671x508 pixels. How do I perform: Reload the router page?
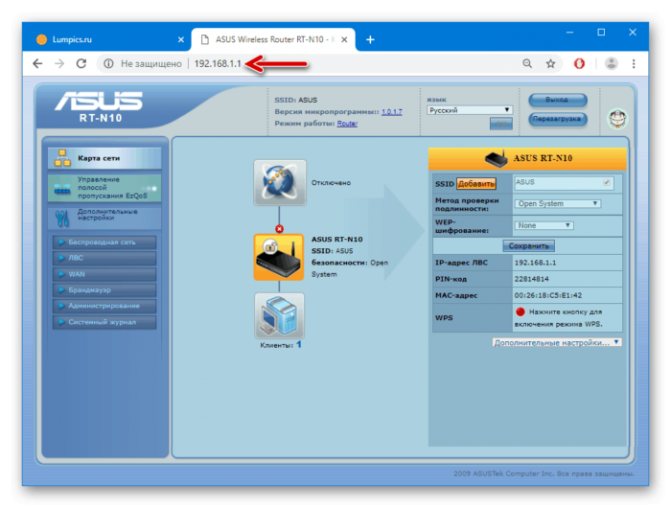81,64
